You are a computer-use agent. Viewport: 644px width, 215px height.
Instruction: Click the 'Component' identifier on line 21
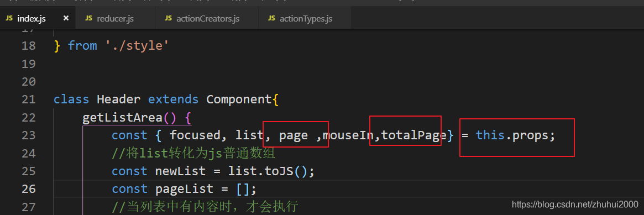pyautogui.click(x=239, y=99)
